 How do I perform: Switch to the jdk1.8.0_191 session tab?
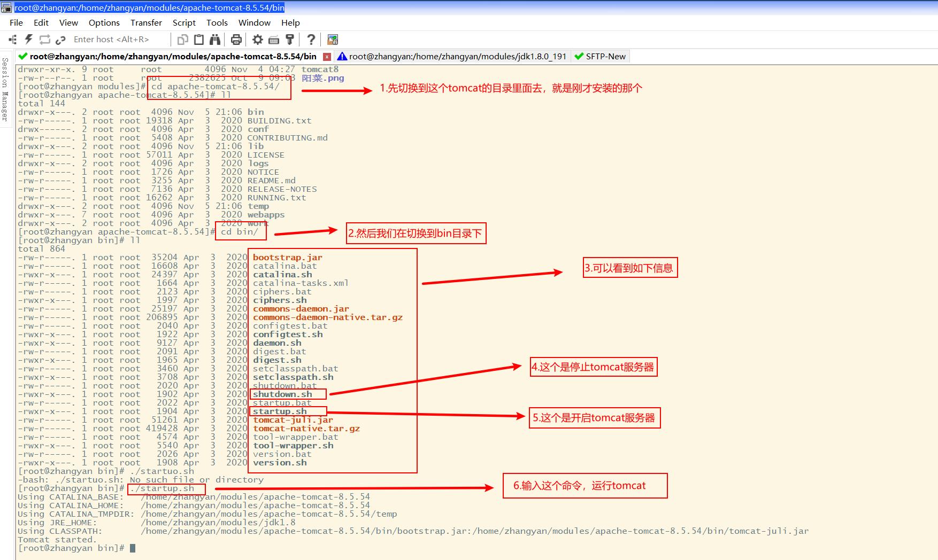tap(457, 56)
